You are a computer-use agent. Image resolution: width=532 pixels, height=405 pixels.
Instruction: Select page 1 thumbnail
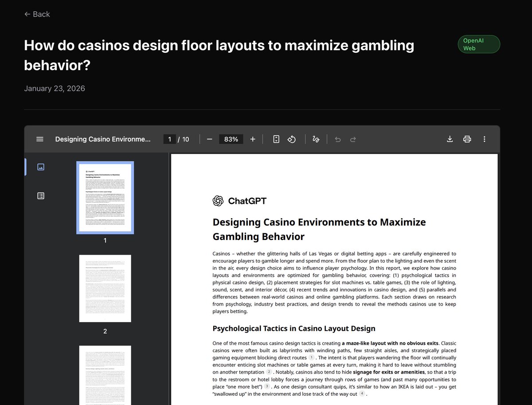(105, 197)
